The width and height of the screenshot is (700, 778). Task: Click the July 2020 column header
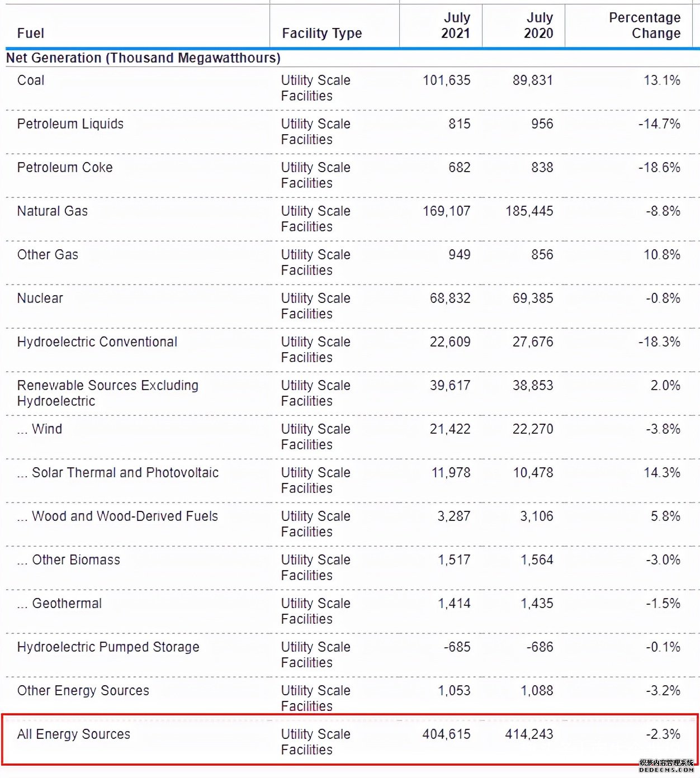(538, 26)
